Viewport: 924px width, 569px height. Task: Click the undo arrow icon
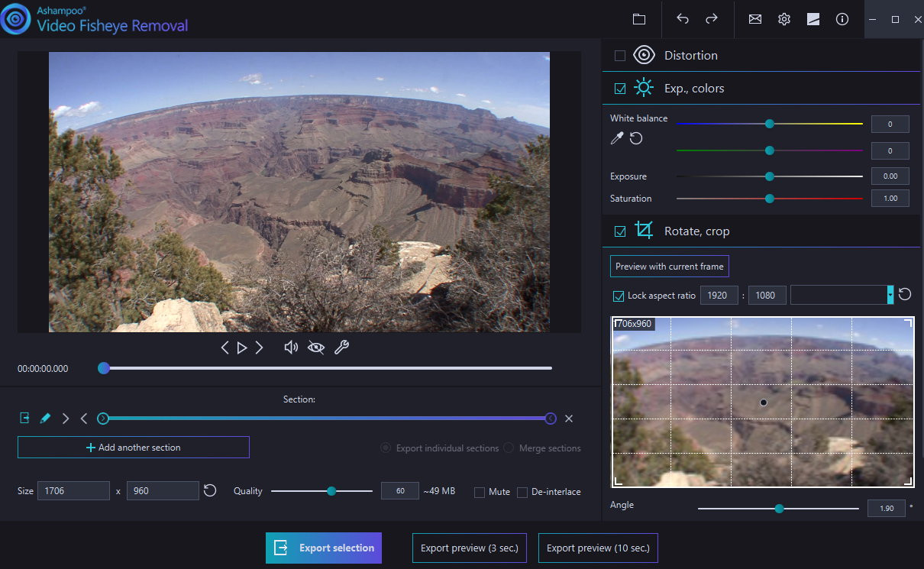[x=683, y=19]
